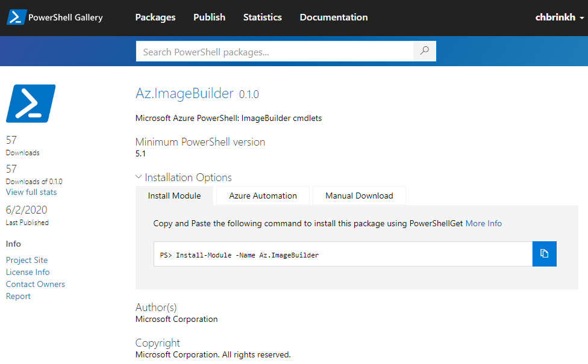Copy the install command with copy icon
This screenshot has width=588, height=364.
click(544, 254)
